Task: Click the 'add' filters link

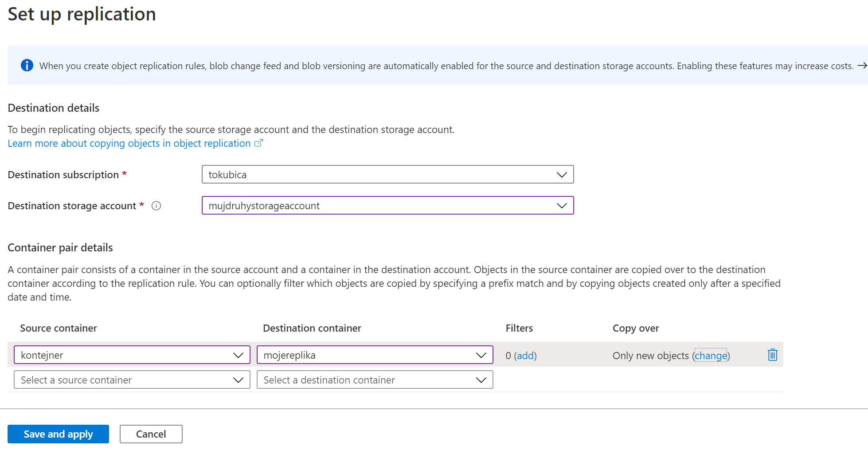Action: pos(525,356)
